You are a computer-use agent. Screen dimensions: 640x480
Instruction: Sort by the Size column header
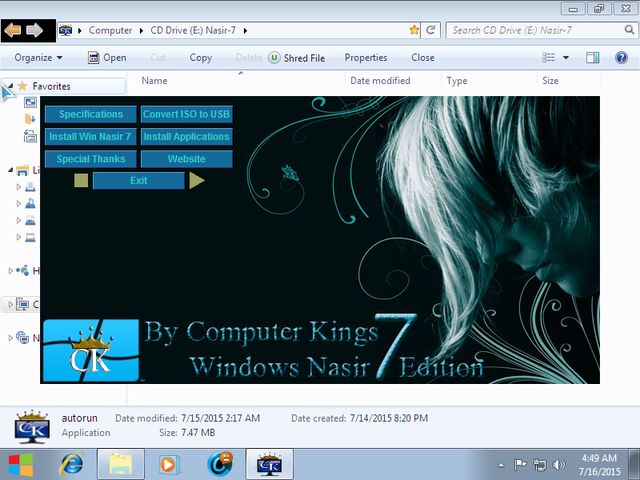click(x=550, y=81)
